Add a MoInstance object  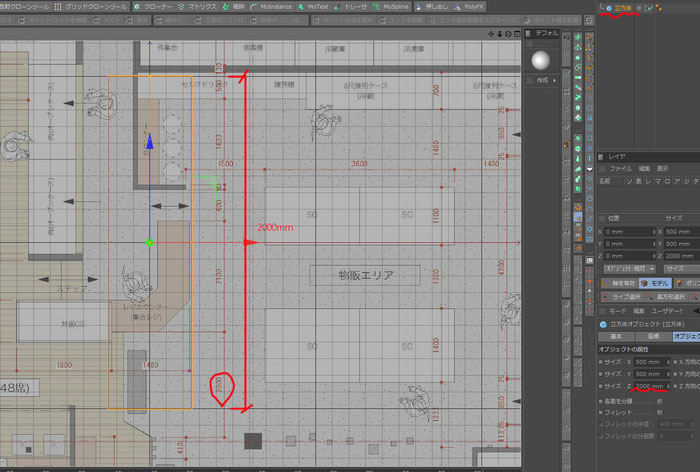[271, 7]
